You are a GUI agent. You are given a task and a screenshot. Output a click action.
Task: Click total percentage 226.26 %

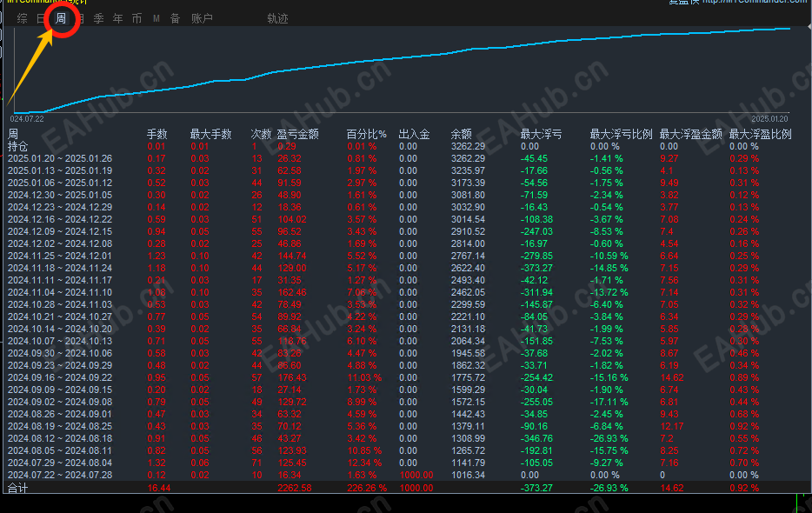367,488
